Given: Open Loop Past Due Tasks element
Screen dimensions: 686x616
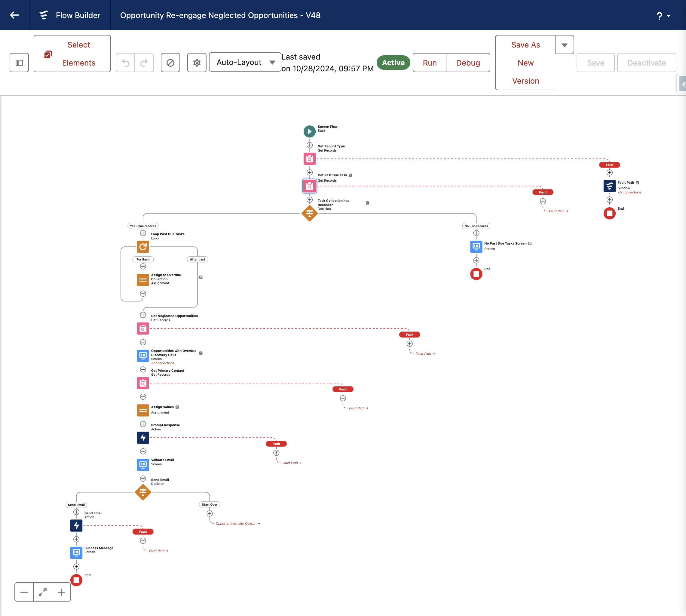Looking at the screenshot, I should (143, 247).
